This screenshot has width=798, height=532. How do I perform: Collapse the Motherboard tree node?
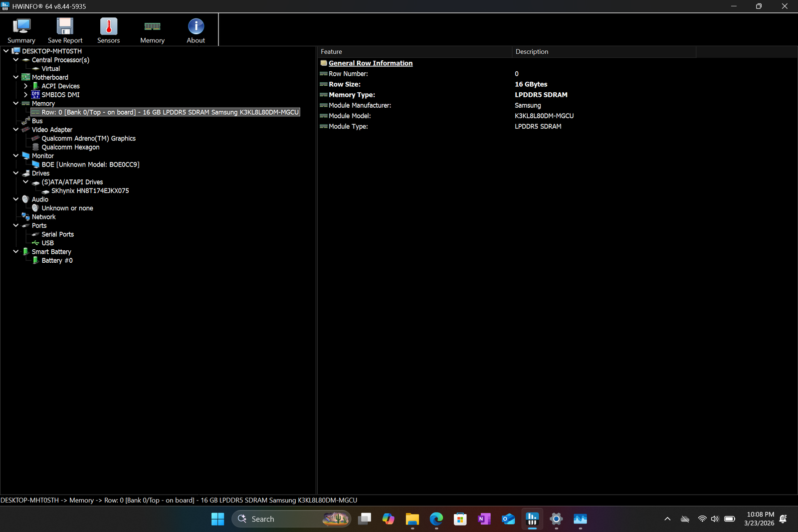pos(16,77)
